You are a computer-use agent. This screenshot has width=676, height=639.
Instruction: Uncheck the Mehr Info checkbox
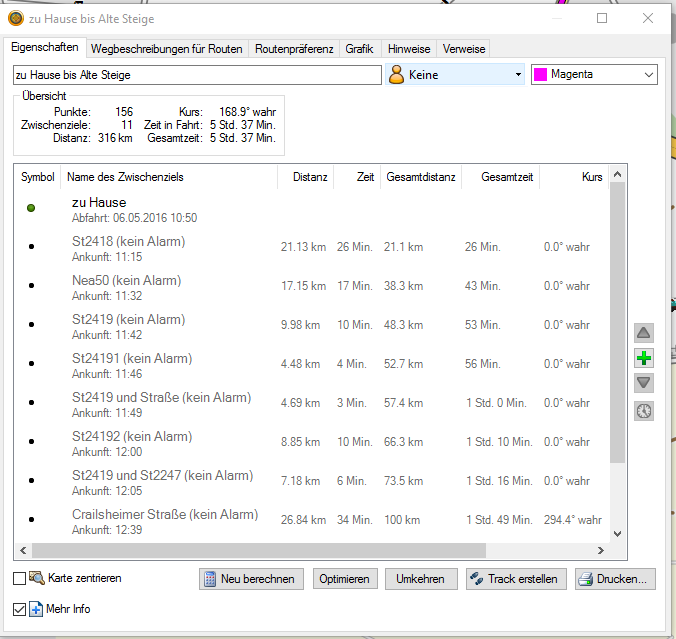pyautogui.click(x=20, y=609)
